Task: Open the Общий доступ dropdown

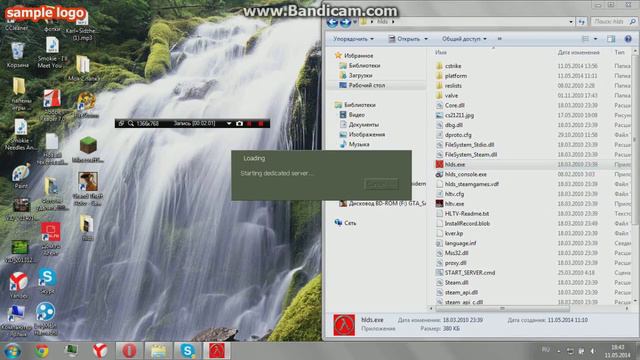Action: pyautogui.click(x=464, y=39)
